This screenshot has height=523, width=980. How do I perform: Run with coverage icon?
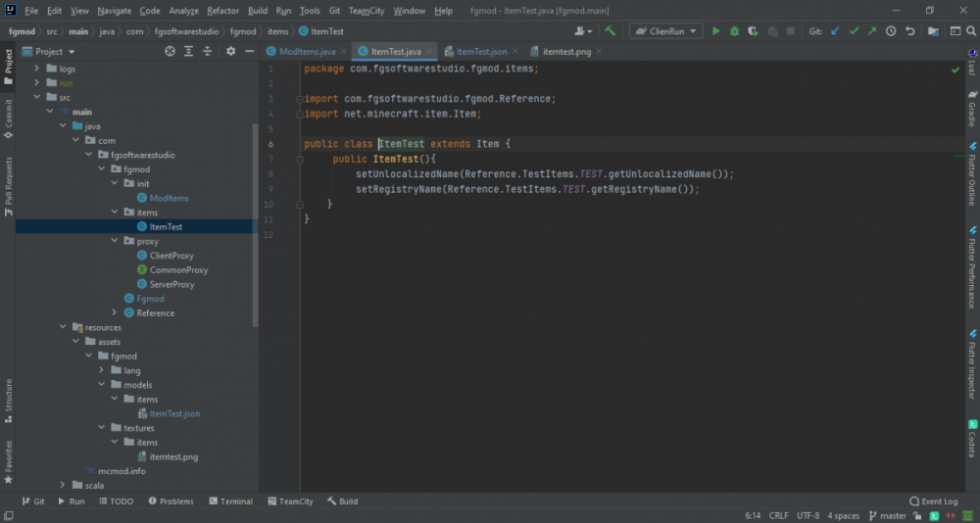[753, 31]
